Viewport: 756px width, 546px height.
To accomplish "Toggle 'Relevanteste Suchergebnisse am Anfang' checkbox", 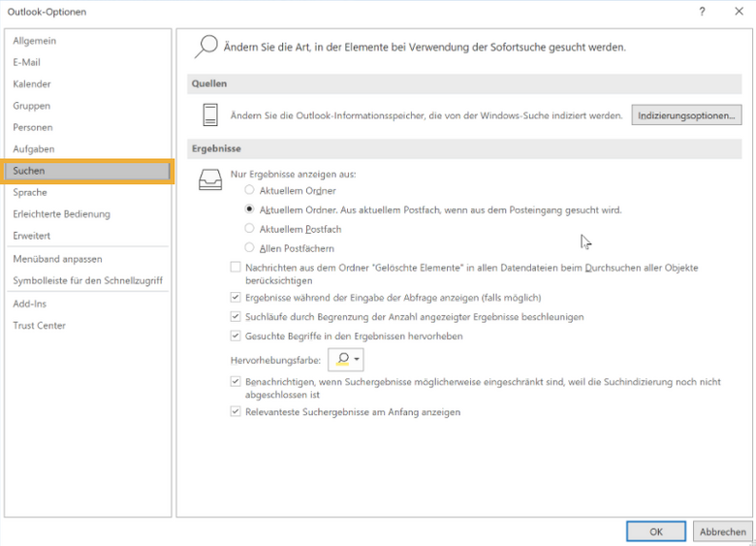I will point(236,412).
